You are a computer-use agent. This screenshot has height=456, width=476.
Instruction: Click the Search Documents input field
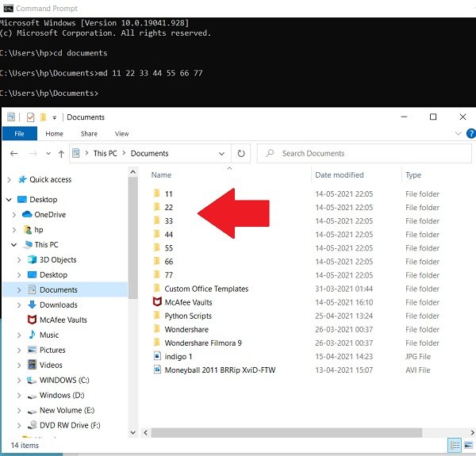pyautogui.click(x=364, y=154)
